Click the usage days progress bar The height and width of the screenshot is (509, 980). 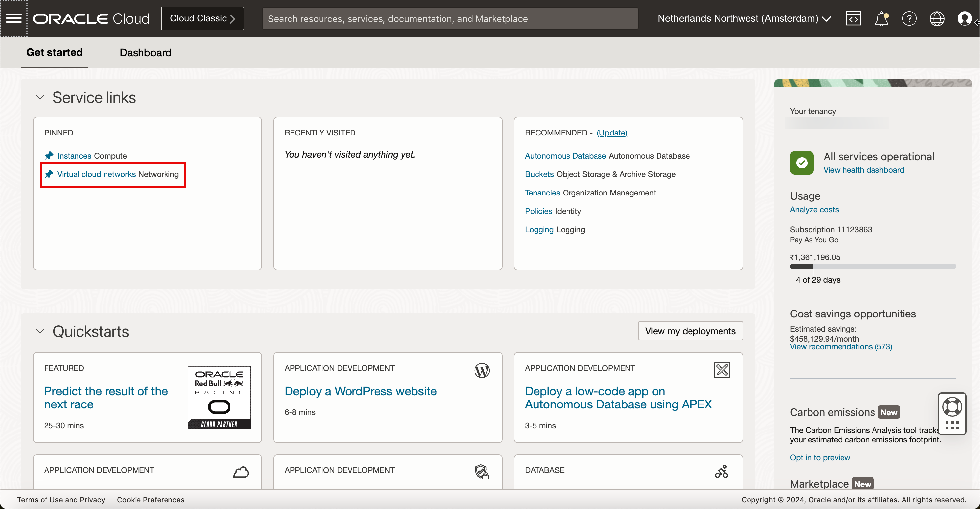tap(873, 267)
